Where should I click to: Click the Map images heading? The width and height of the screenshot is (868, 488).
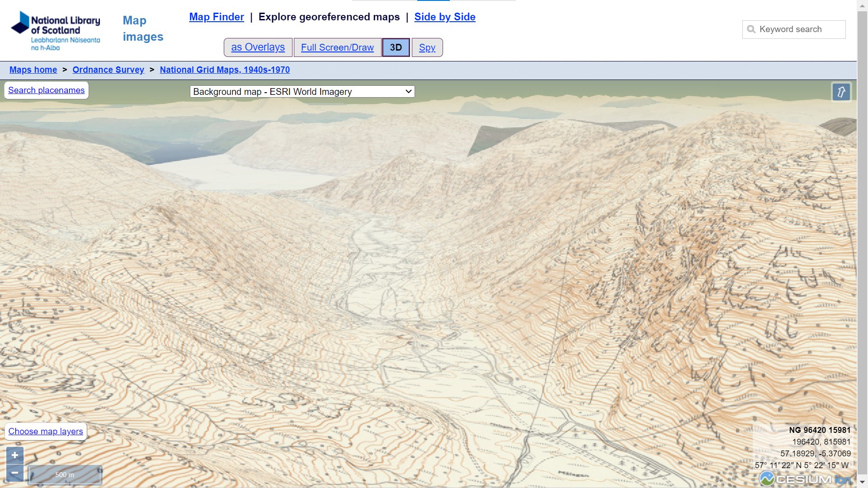coord(143,28)
